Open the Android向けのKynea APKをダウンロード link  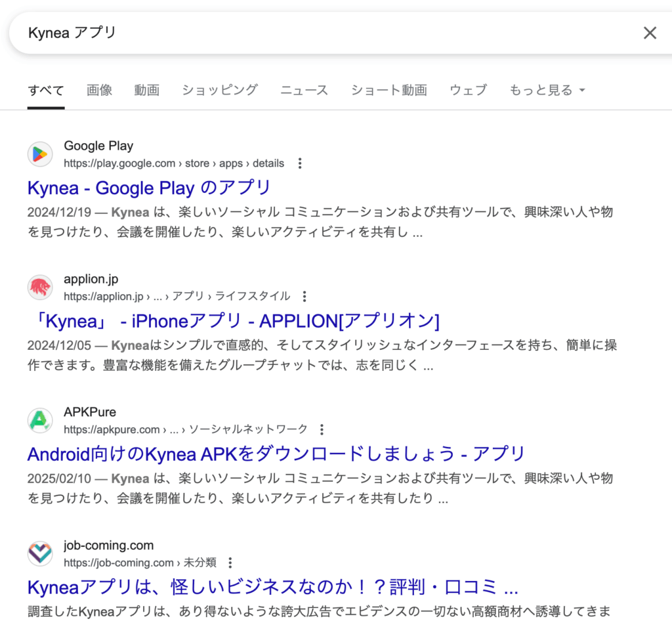coord(276,454)
